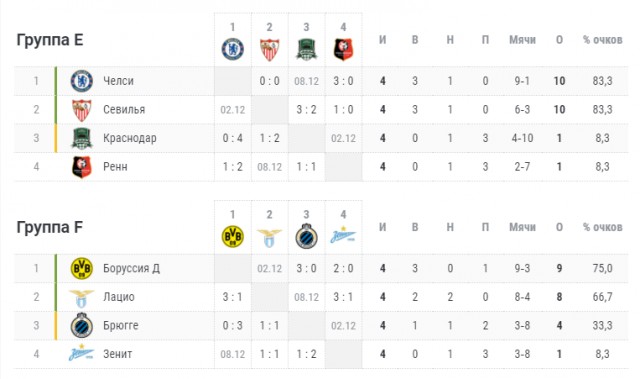Open team link Боруссия Д
The height and width of the screenshot is (379, 640).
[x=131, y=268]
